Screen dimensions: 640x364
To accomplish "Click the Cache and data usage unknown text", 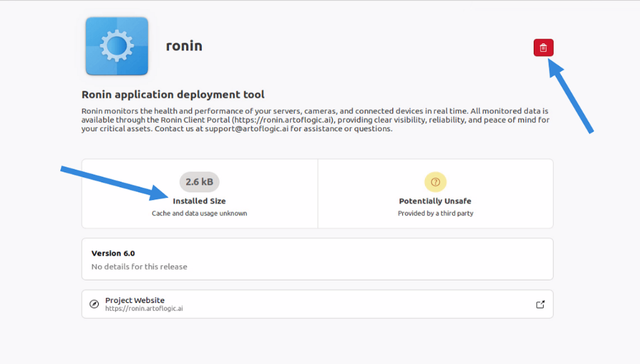I will pos(199,214).
